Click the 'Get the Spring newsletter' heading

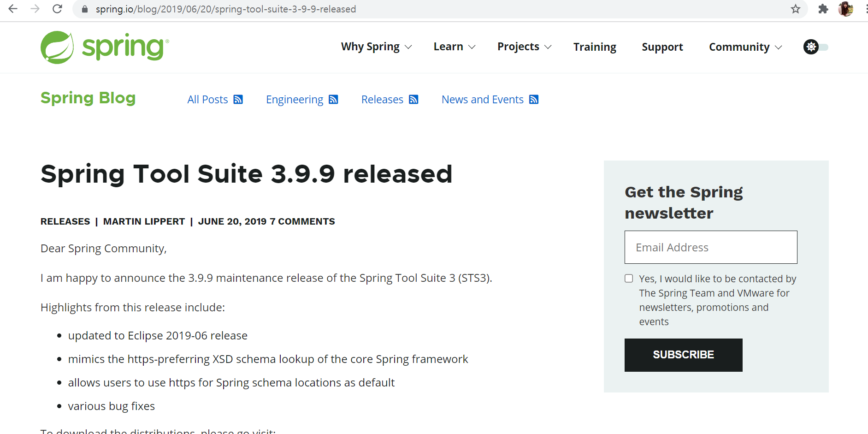pos(684,202)
